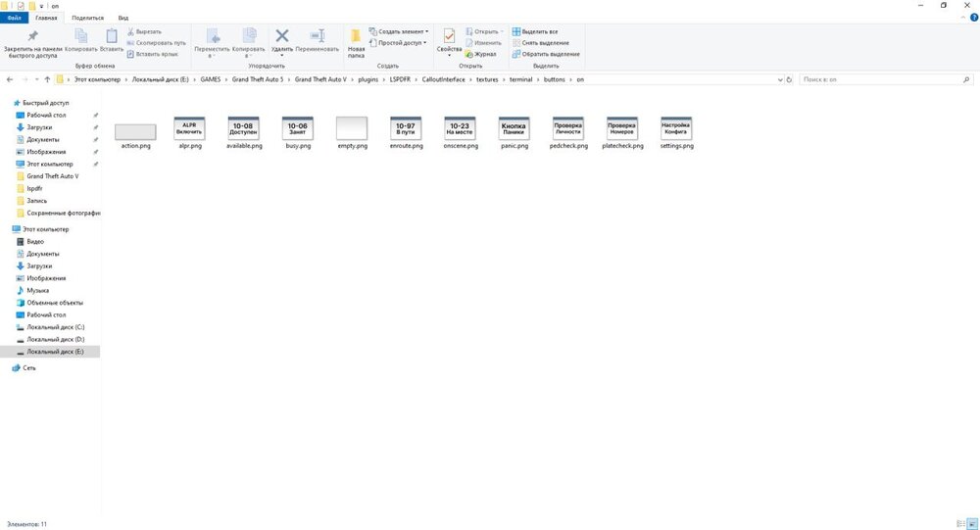980x530 pixels.
Task: Click Select all (Выделить все)
Action: point(535,31)
